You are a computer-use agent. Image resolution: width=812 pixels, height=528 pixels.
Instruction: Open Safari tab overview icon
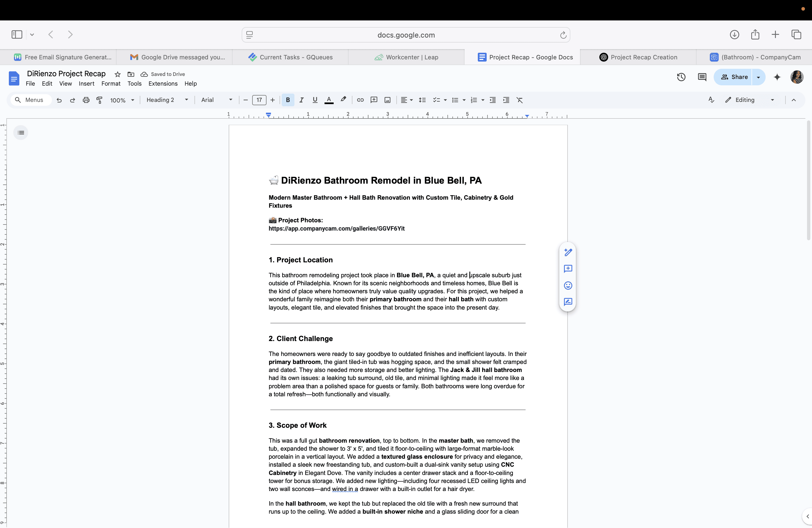(x=796, y=35)
